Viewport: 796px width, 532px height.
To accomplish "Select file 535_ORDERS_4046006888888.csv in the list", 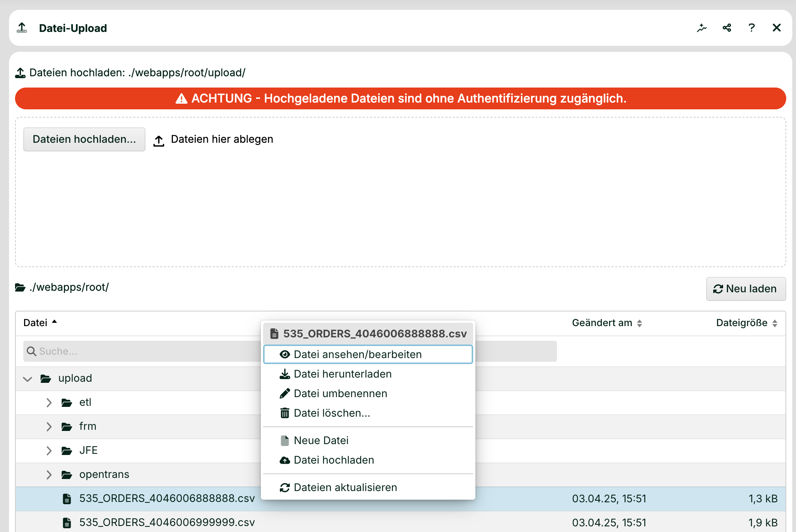I will pos(167,498).
